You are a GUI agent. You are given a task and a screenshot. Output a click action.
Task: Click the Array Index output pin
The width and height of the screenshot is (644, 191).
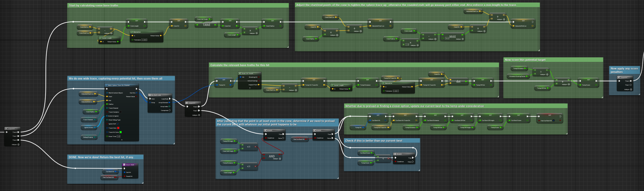[x=169, y=107]
